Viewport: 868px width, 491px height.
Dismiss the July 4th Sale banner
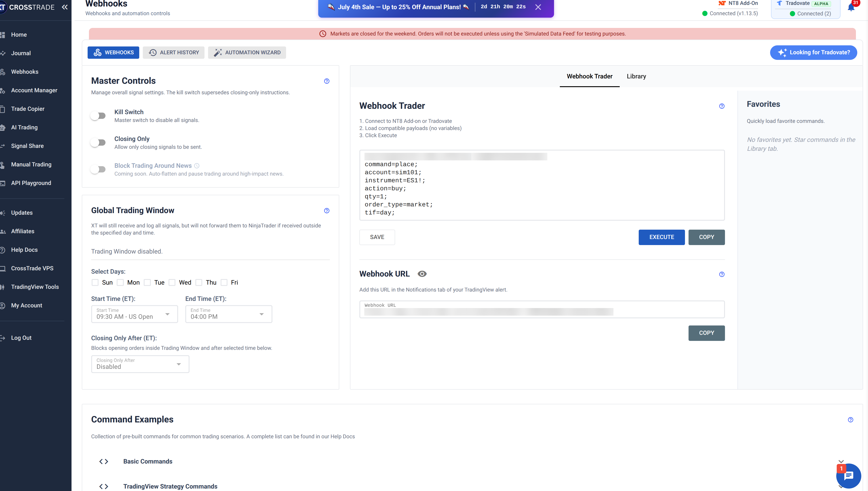point(538,7)
